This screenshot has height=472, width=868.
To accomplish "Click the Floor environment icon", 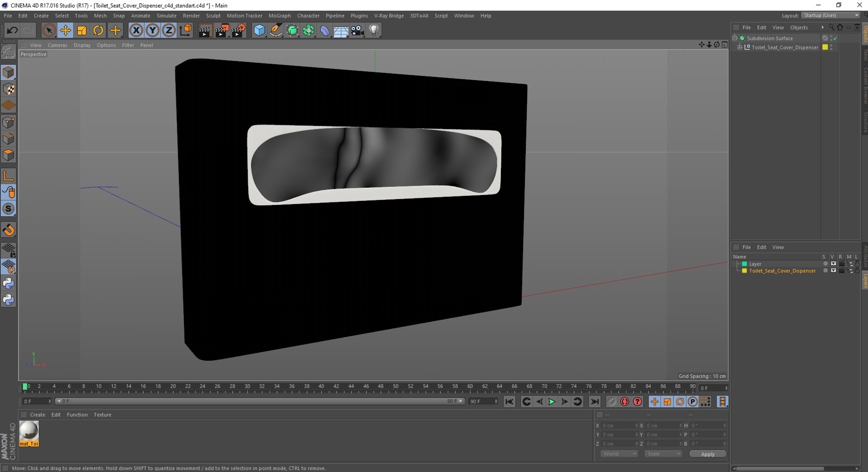I will tap(341, 30).
